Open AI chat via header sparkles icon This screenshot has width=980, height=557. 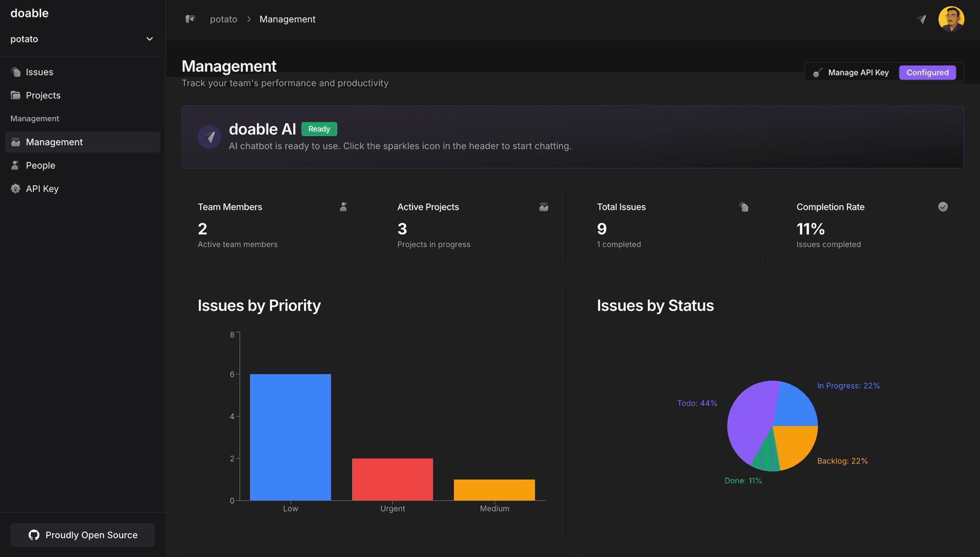click(922, 19)
